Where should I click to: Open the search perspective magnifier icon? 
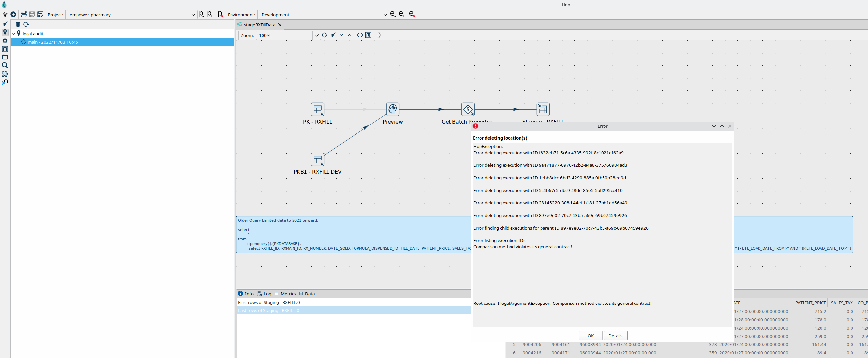tap(5, 65)
